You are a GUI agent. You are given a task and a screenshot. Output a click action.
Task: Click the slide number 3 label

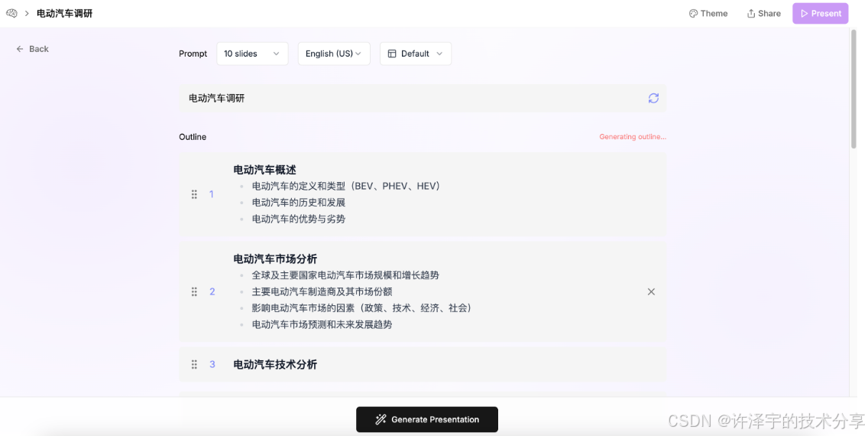212,365
